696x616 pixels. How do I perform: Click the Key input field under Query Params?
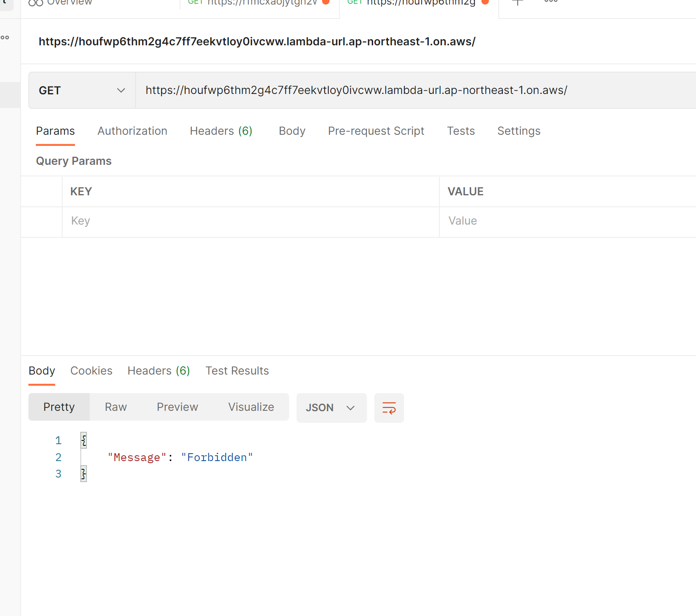point(165,221)
